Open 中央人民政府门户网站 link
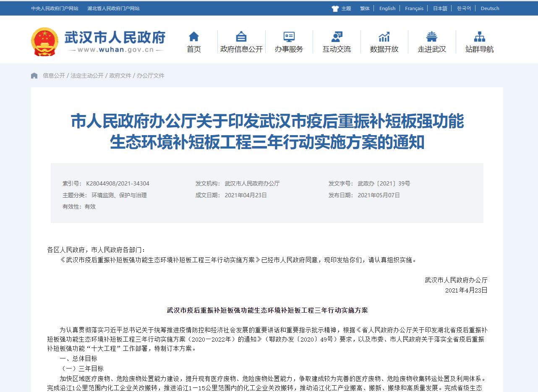538x392 pixels. (x=55, y=8)
